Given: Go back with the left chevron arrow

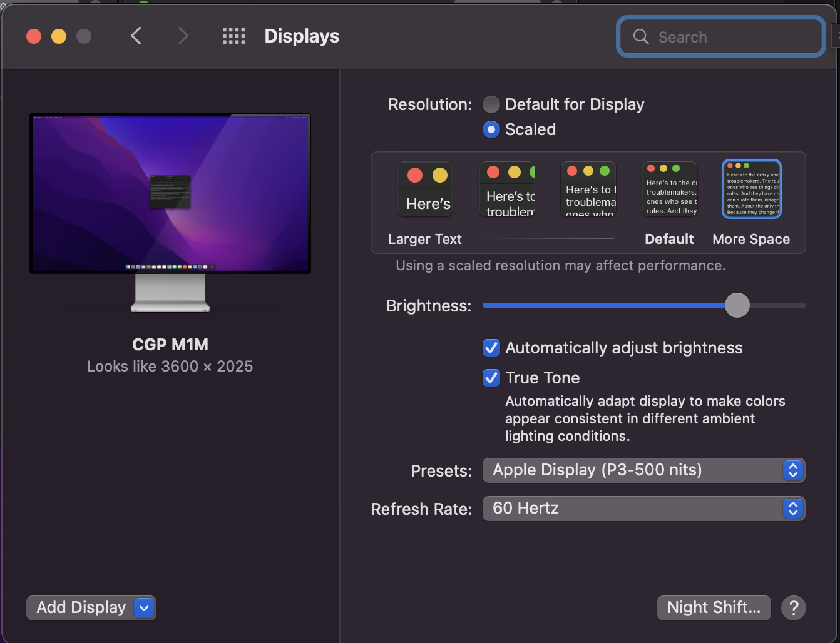Looking at the screenshot, I should 136,36.
